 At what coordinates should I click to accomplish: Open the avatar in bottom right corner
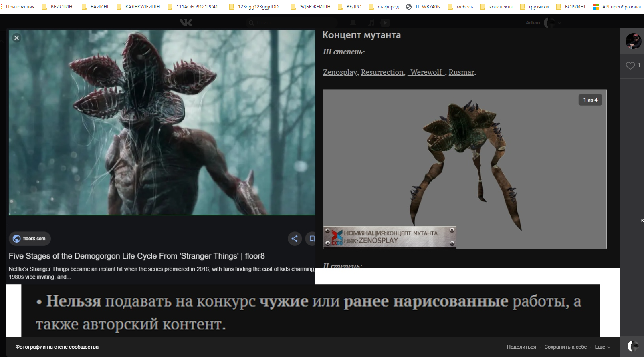(x=633, y=346)
